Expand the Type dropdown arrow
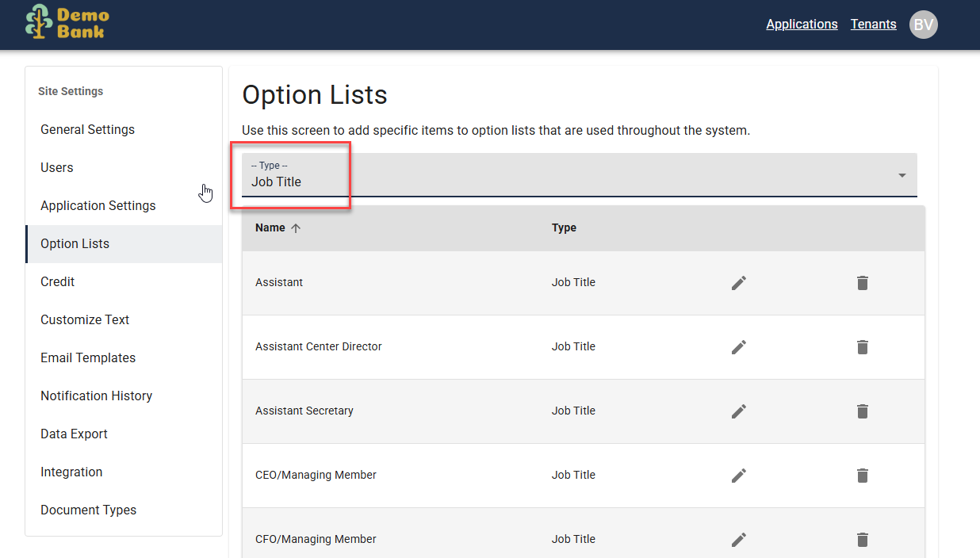This screenshot has width=980, height=558. pos(902,175)
